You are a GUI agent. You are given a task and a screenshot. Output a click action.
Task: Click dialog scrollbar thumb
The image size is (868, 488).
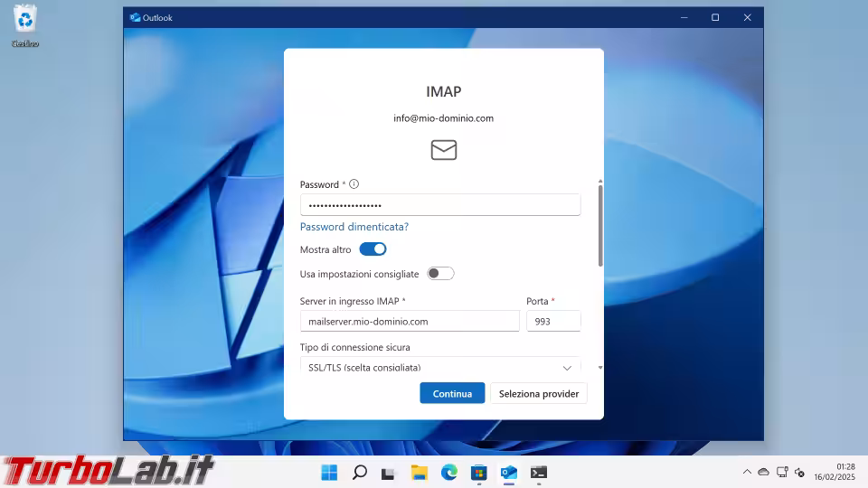click(x=600, y=226)
